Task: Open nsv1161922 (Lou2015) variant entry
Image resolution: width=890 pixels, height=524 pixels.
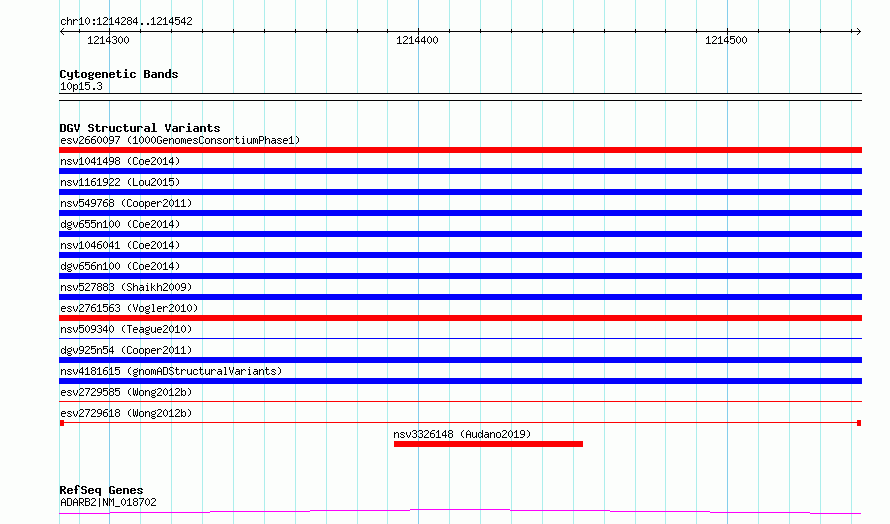Action: (x=120, y=182)
